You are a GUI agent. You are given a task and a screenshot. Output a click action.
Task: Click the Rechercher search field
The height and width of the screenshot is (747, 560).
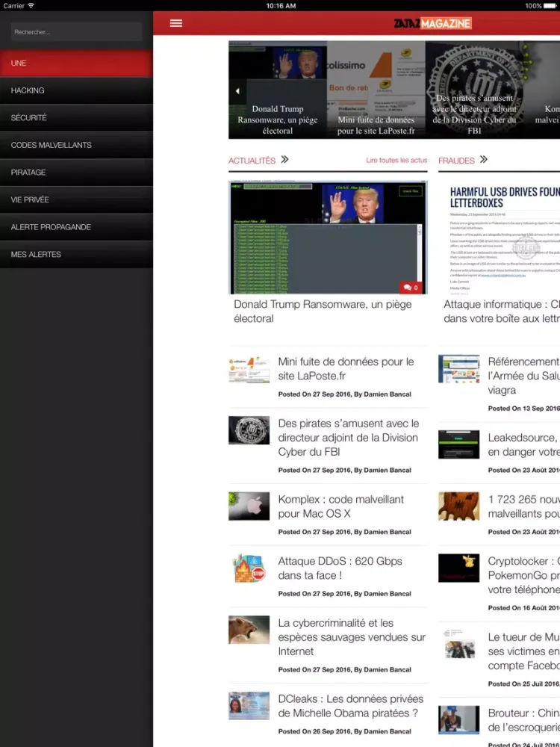point(76,32)
